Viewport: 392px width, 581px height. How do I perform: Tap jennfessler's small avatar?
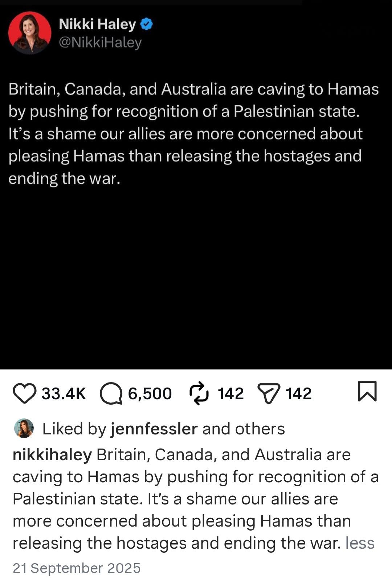24,428
